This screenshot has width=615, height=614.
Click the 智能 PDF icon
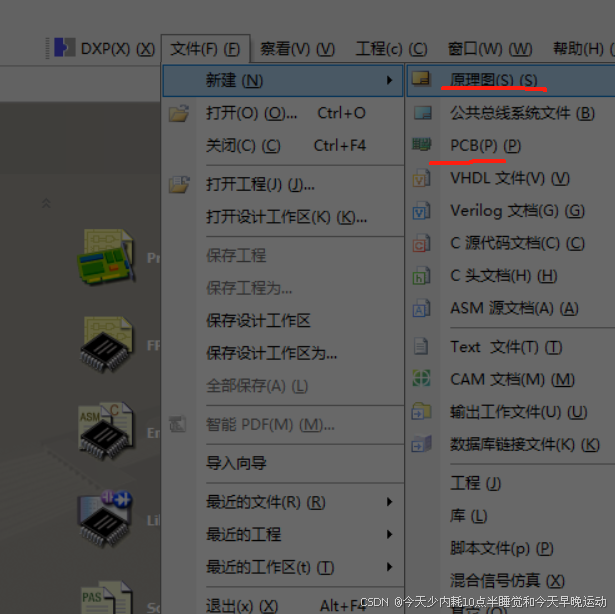[x=178, y=424]
